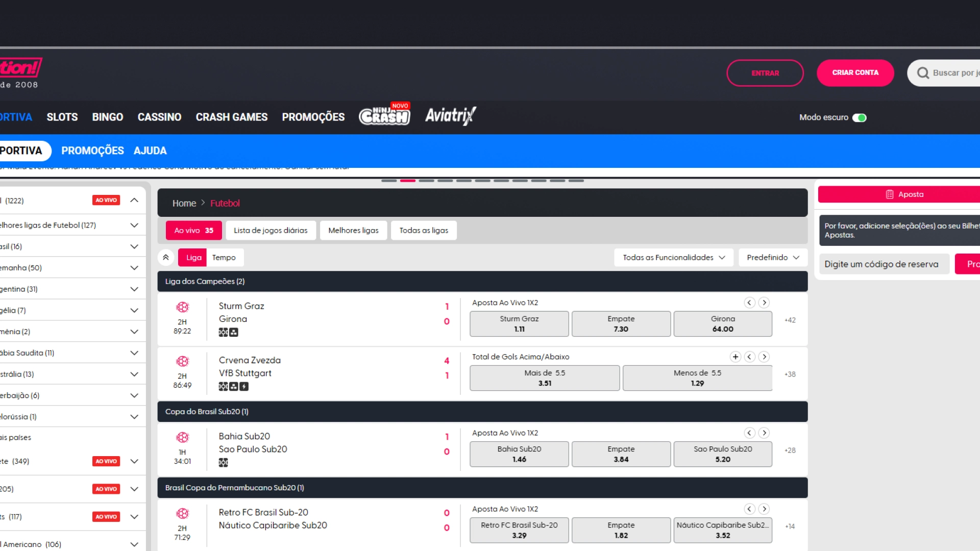The image size is (980, 551).
Task: Click soccer ball icon for Bahia Sub20 match
Action: pos(182,437)
